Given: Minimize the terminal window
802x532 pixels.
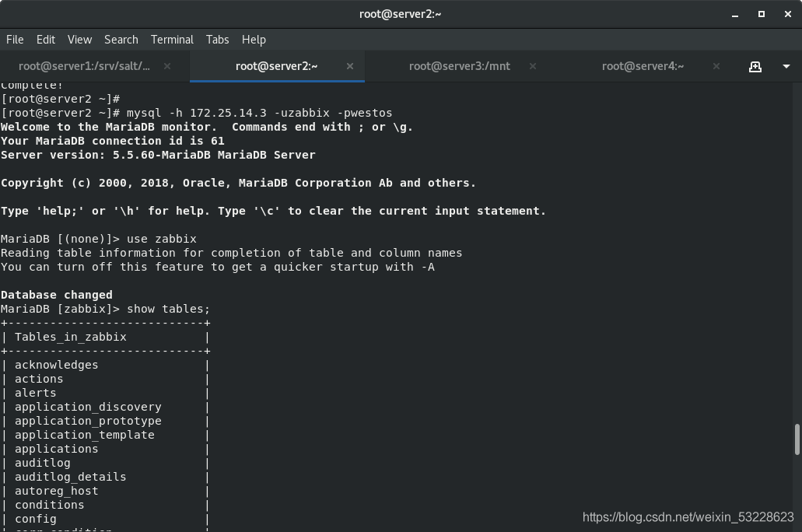Looking at the screenshot, I should tap(735, 14).
